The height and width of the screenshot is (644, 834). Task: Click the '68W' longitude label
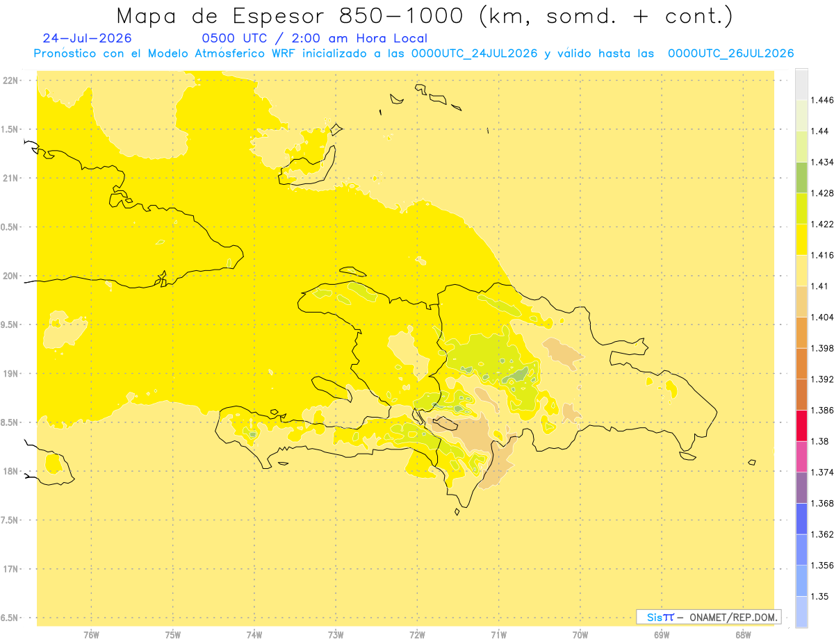[x=743, y=635]
